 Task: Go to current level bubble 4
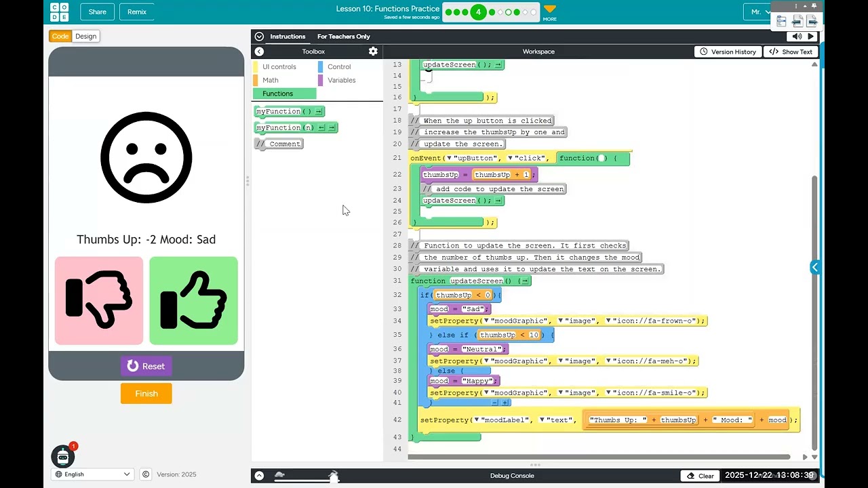[479, 12]
